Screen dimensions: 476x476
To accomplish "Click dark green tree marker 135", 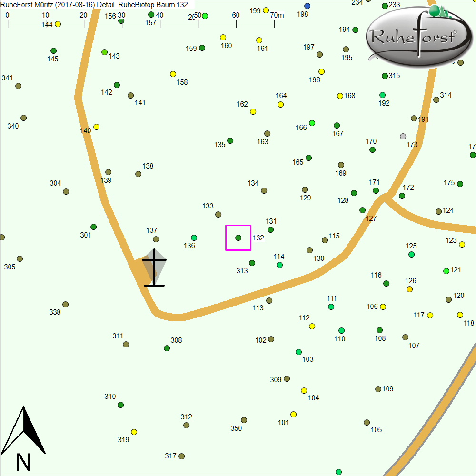I will (x=230, y=140).
